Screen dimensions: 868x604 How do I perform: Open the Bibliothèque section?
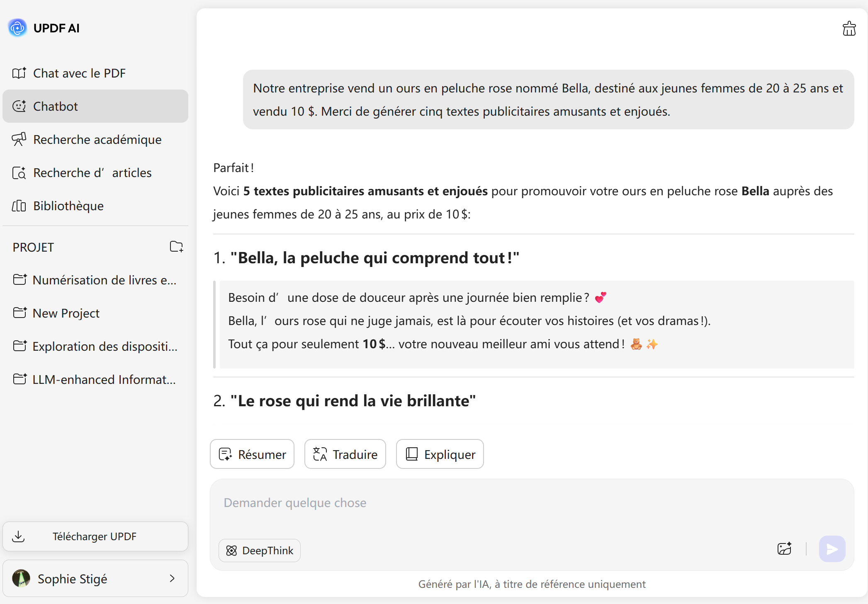(68, 206)
